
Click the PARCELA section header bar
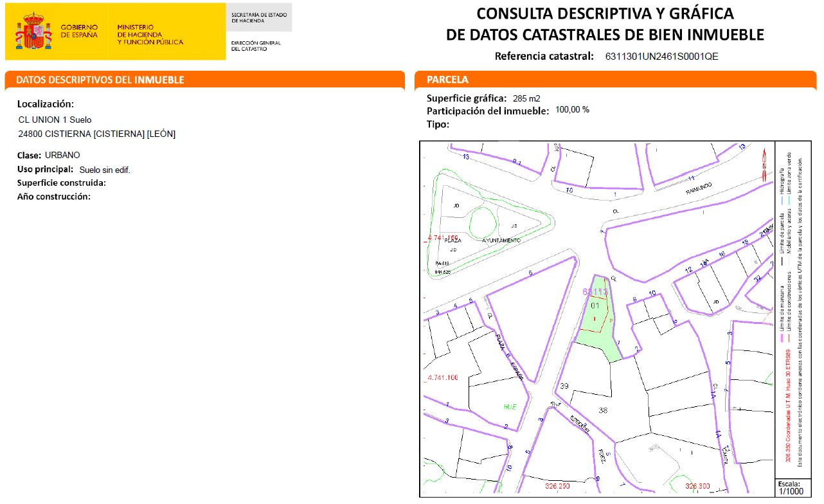click(616, 80)
